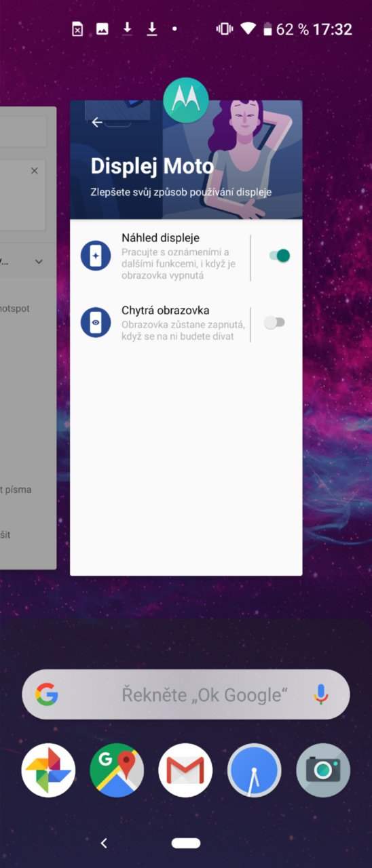Viewport: 372px width, 868px height.
Task: Tap the partially visible left app card
Action: click(28, 338)
